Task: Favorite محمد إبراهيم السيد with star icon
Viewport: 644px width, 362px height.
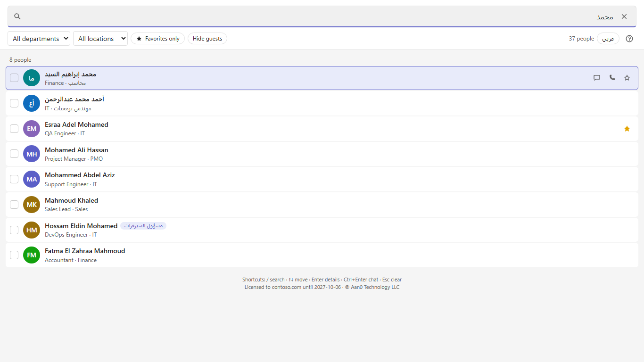Action: click(627, 78)
